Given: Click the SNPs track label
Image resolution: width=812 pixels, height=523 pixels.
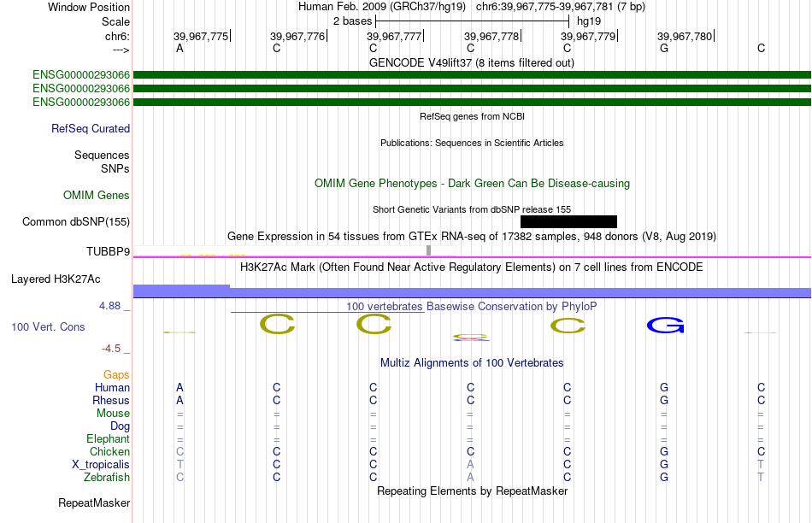Looking at the screenshot, I should point(115,169).
